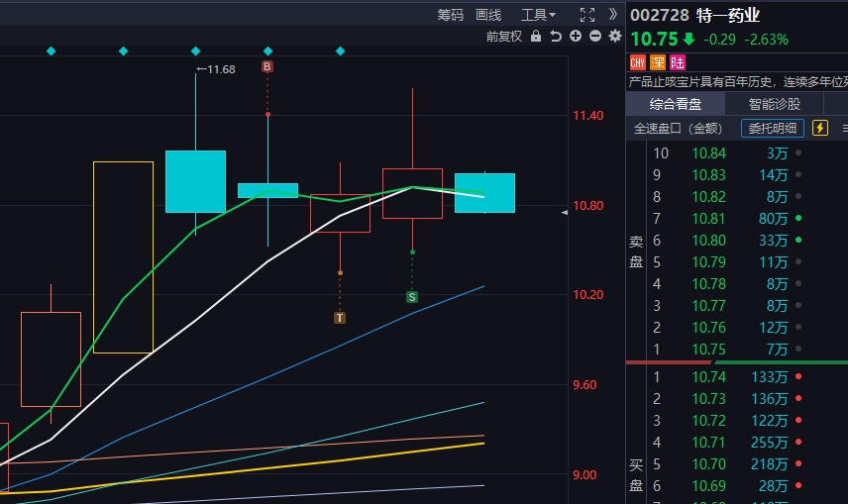Select sell level 7 price 10.81
848x504 pixels.
pyautogui.click(x=709, y=219)
